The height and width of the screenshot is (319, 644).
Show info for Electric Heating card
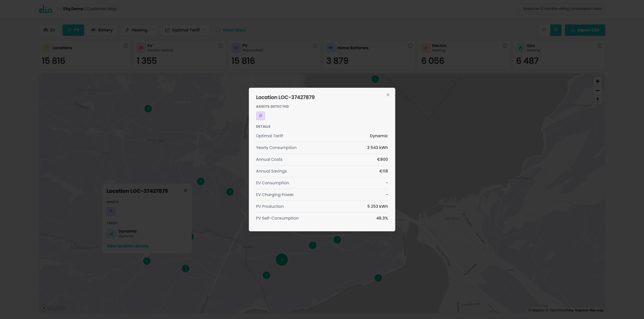(x=505, y=46)
